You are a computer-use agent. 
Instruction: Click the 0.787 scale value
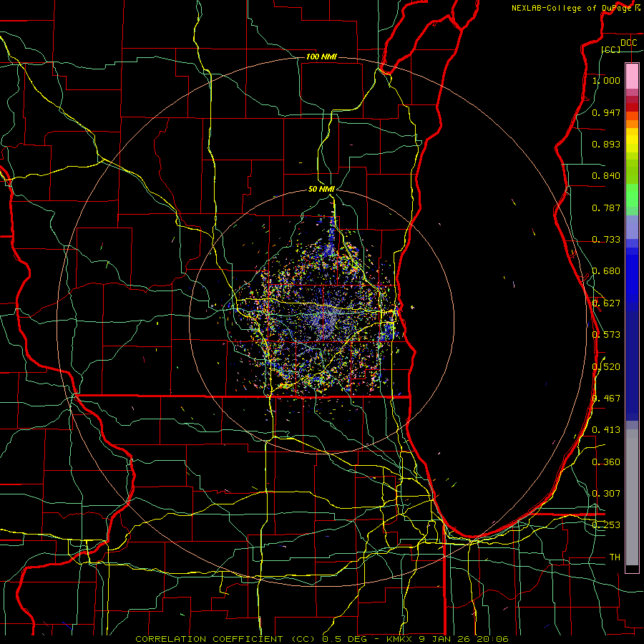[x=606, y=208]
